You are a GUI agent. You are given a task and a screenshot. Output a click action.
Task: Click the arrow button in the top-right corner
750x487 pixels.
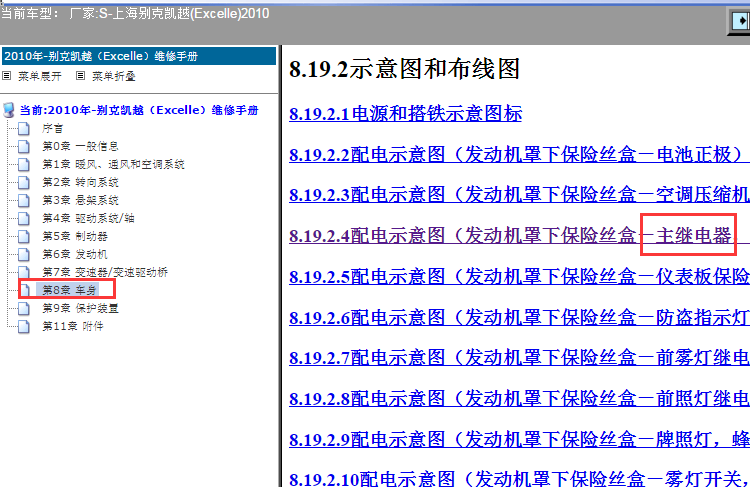pos(739,21)
